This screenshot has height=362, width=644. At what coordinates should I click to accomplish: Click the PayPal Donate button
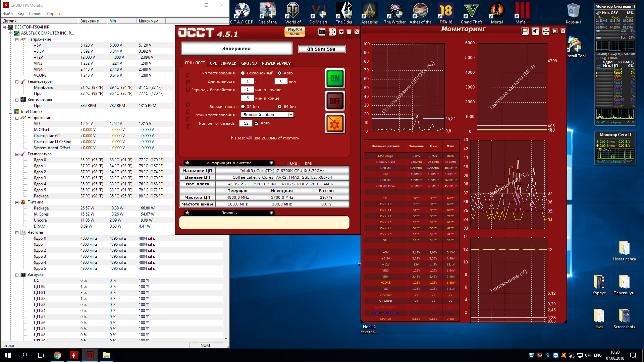294,32
